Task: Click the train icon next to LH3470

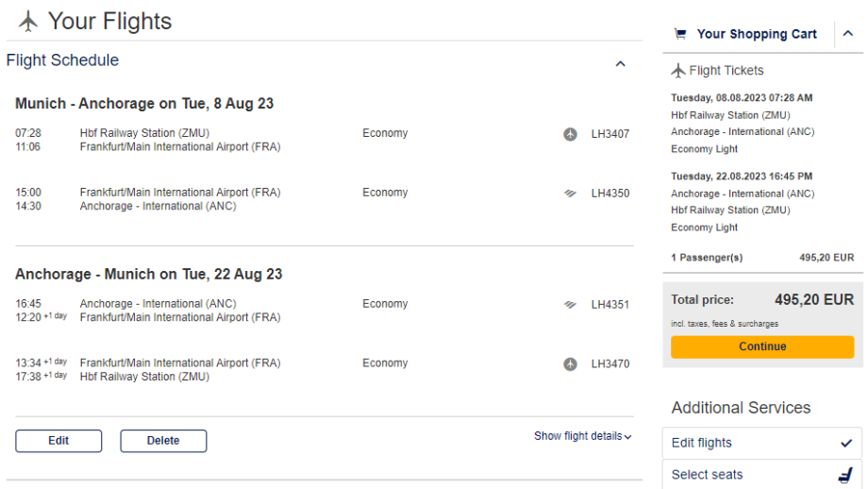Action: tap(570, 363)
